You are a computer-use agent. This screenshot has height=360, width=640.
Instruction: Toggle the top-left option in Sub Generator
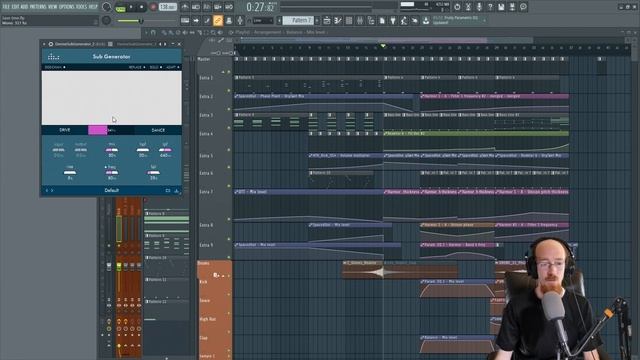point(55,67)
